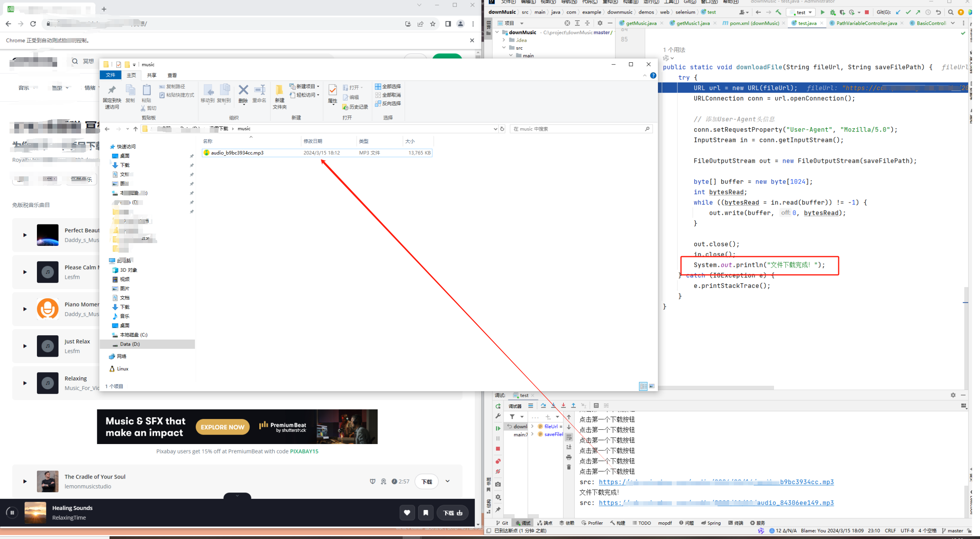
Task: Clear console output with trash icon
Action: click(569, 467)
